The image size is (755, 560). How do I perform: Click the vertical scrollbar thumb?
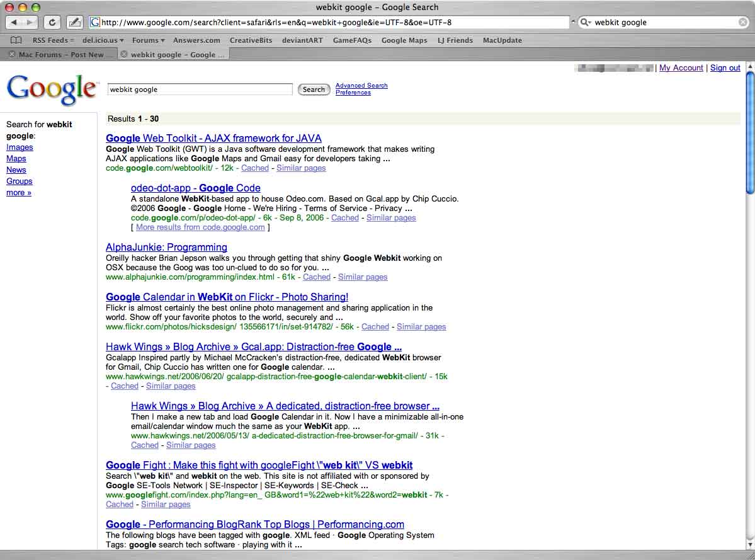[750, 132]
